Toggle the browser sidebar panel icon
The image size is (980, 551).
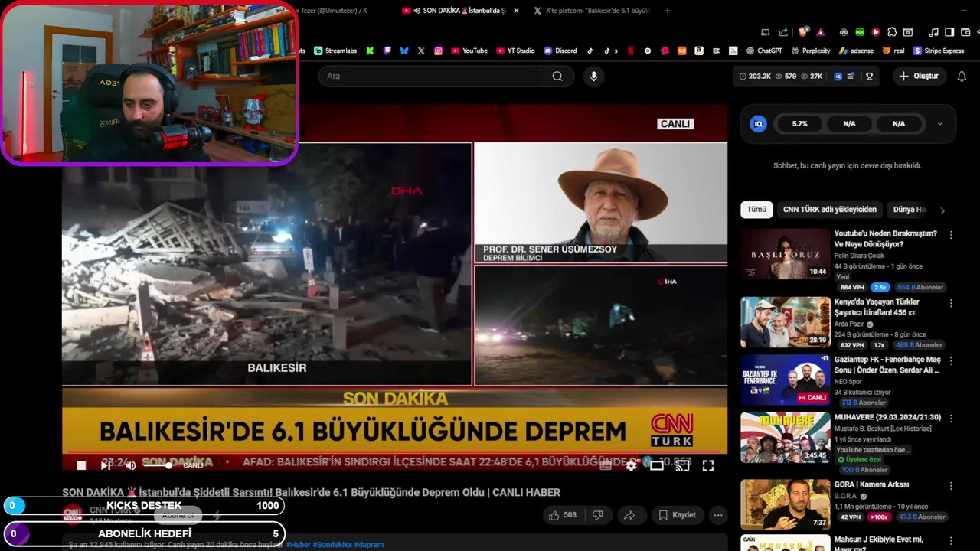pyautogui.click(x=949, y=32)
